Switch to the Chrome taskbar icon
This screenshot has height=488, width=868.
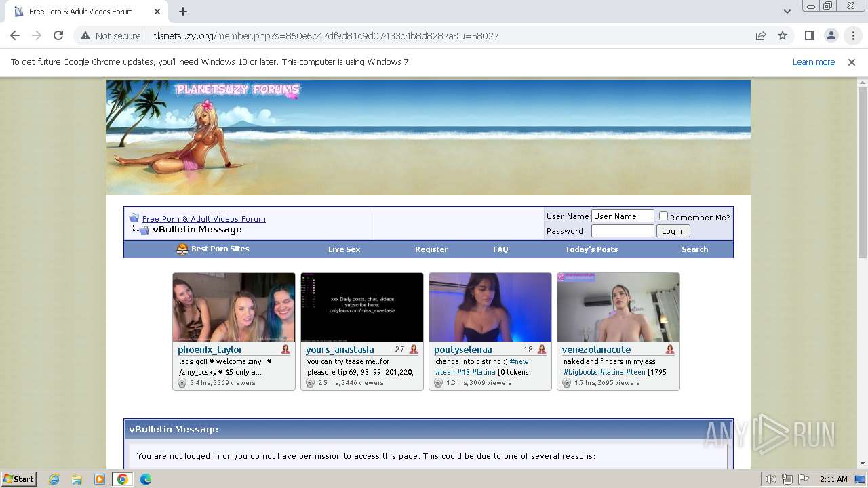click(x=123, y=479)
